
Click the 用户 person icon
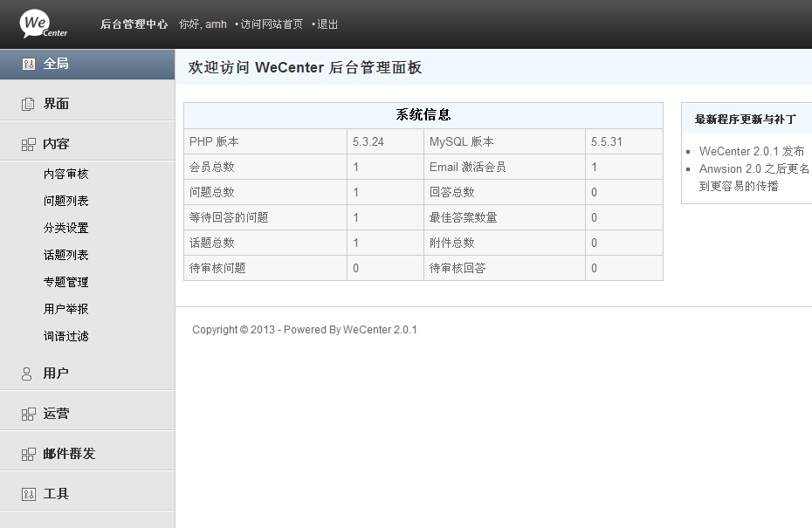tap(27, 374)
